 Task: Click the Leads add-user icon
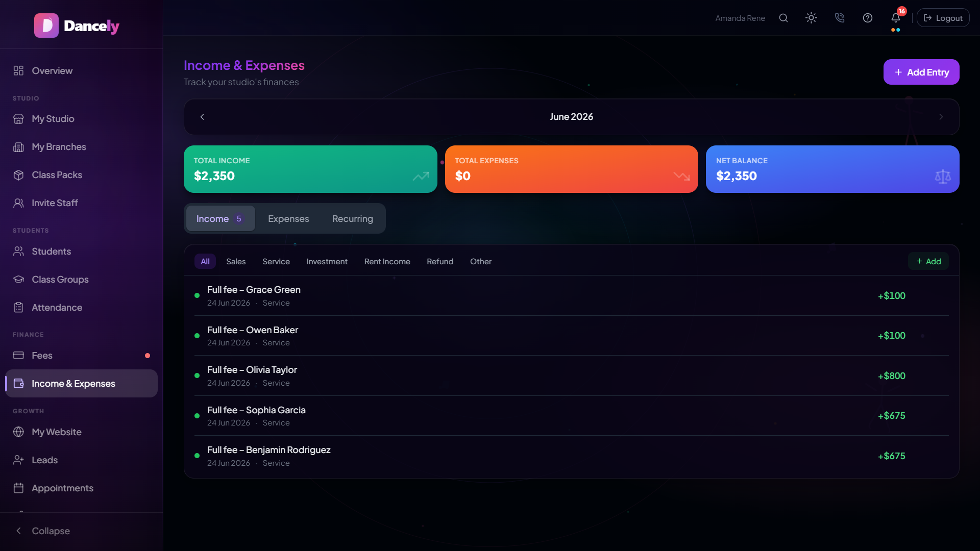(x=18, y=460)
